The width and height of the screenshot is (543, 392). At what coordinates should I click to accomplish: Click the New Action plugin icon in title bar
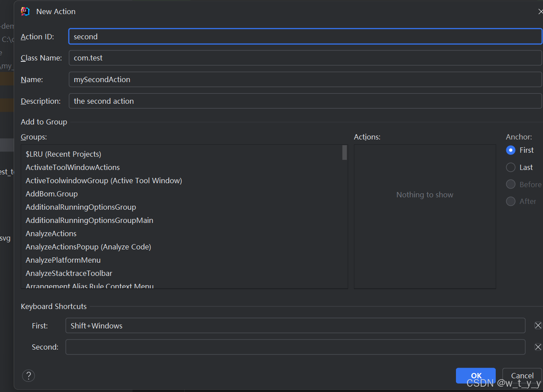25,11
